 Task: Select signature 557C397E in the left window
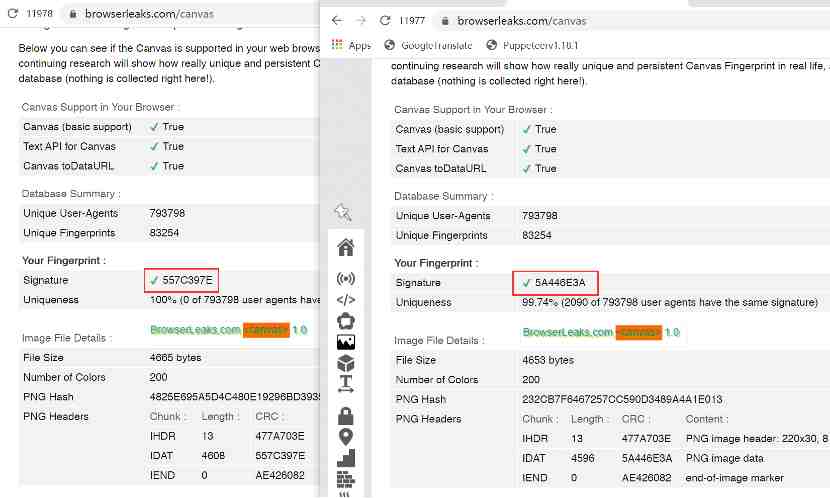coord(187,280)
